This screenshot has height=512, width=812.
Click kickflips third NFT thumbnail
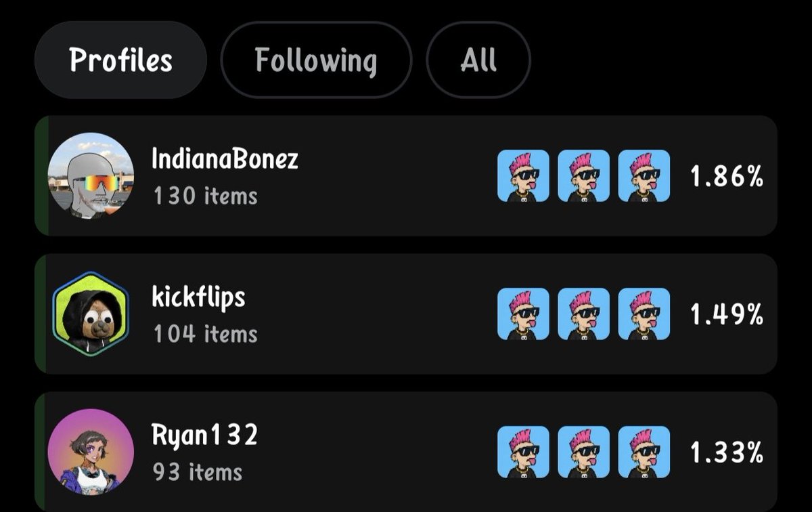[644, 314]
